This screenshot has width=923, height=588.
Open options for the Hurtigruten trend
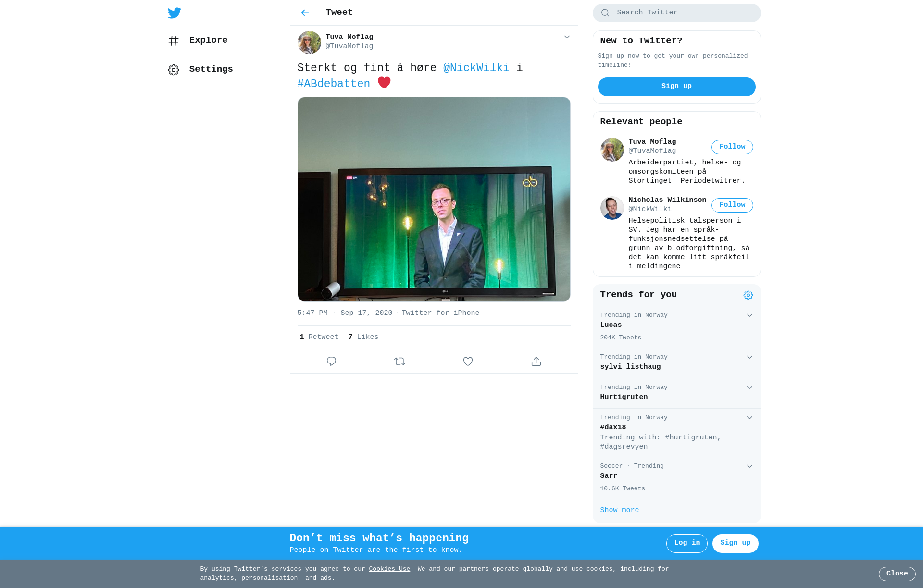(749, 388)
